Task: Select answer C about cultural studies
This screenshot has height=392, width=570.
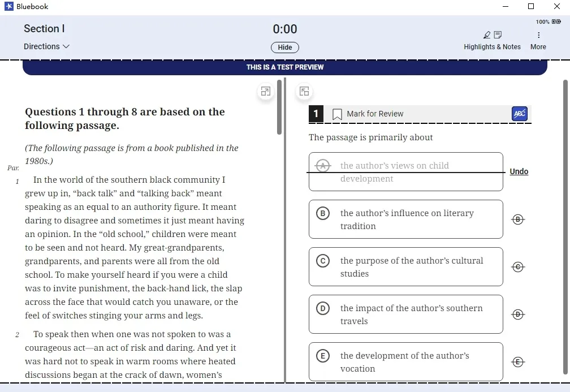Action: pyautogui.click(x=405, y=267)
